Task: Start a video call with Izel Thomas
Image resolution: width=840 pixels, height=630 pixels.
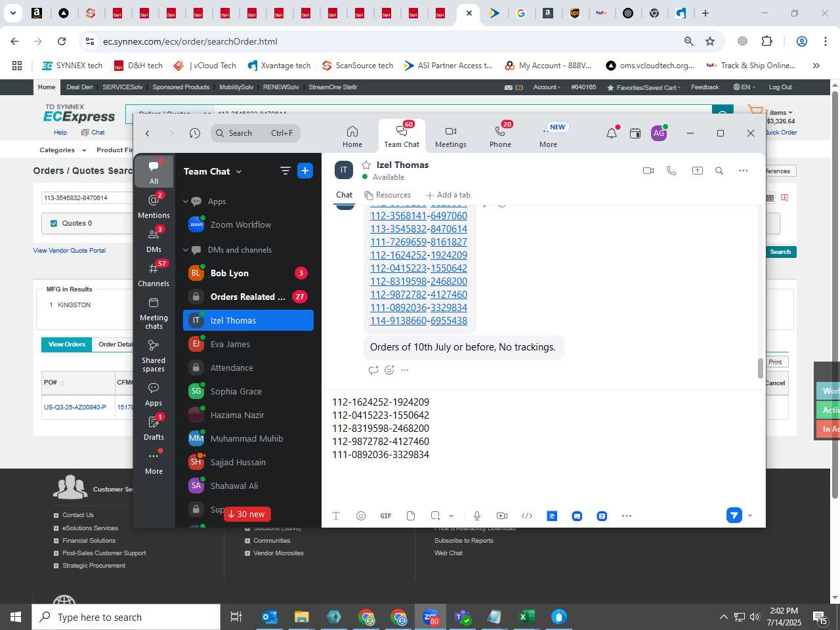Action: (648, 171)
